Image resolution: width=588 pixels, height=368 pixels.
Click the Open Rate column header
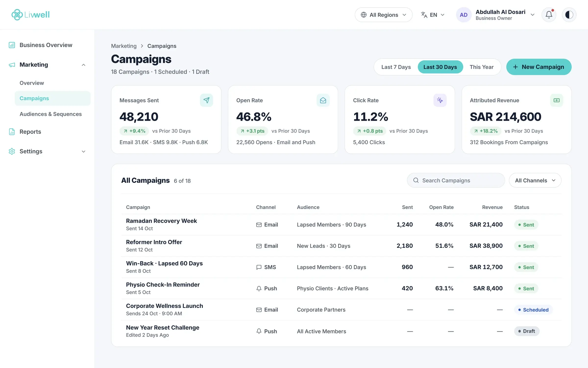coord(441,207)
